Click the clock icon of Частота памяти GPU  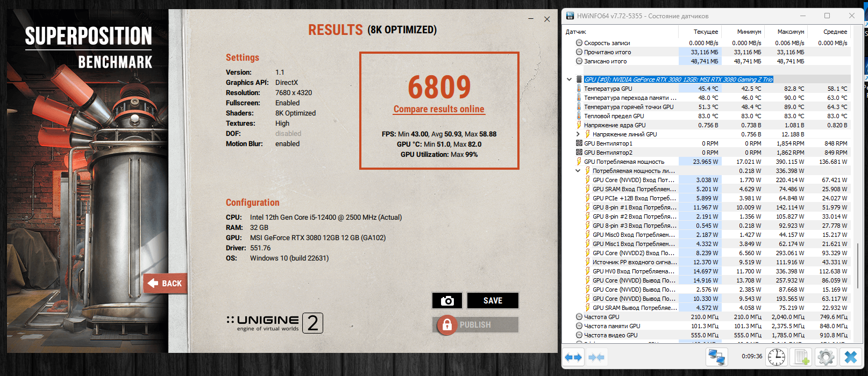coord(579,326)
